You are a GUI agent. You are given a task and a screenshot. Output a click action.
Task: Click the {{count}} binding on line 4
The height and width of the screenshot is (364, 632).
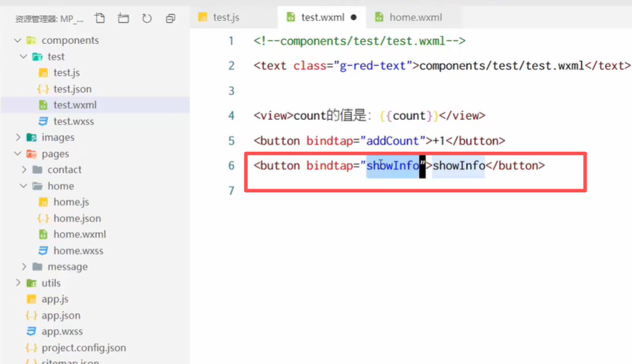409,116
